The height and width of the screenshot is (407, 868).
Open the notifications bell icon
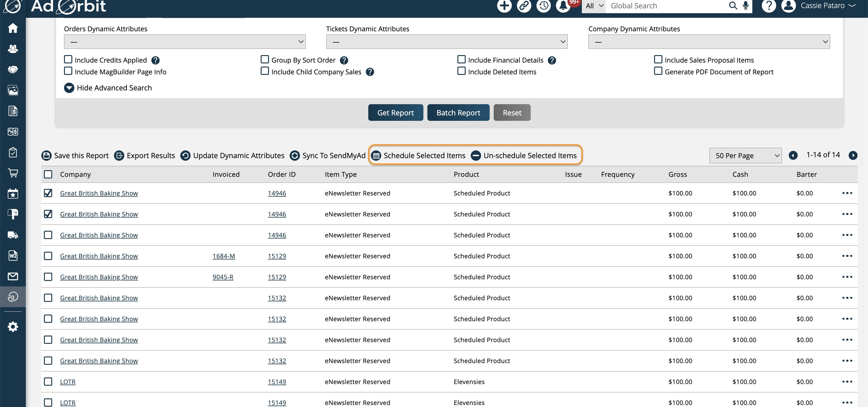coord(563,6)
